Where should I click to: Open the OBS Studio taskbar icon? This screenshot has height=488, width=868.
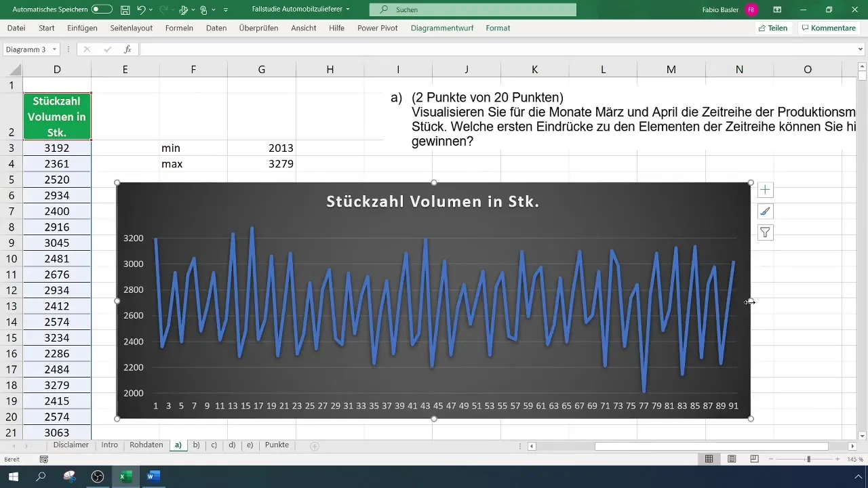click(98, 476)
